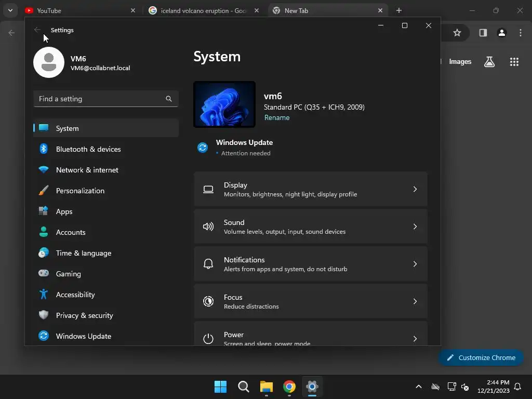Screen dimensions: 532x399
Task: Go to Accessibility settings
Action: tap(106, 294)
